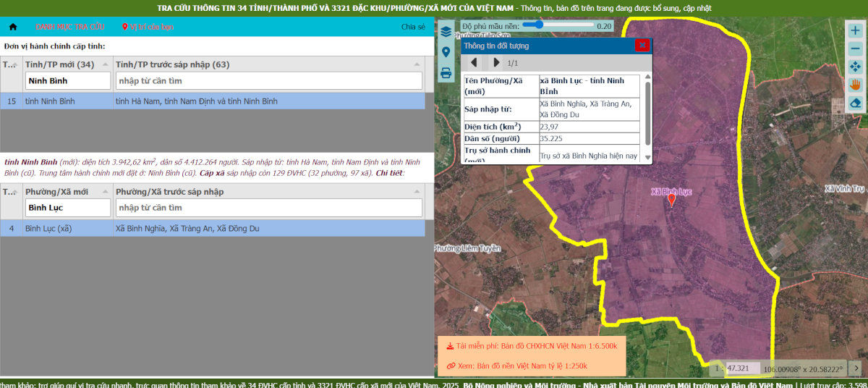Sort by Tỉnh/TP mới column arrow
868x388 pixels.
(x=106, y=64)
